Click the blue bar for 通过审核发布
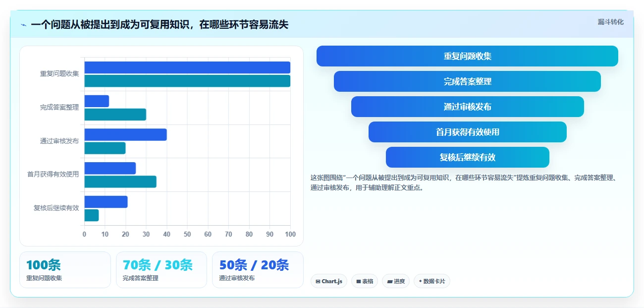Image resolution: width=644 pixels, height=308 pixels. [x=125, y=135]
